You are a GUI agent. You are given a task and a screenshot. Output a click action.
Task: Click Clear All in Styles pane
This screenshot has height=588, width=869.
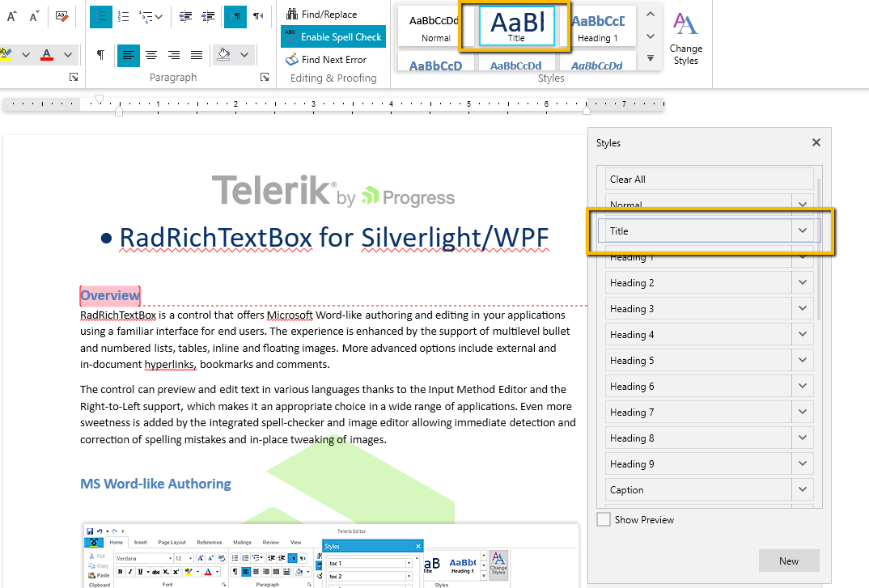coord(709,180)
